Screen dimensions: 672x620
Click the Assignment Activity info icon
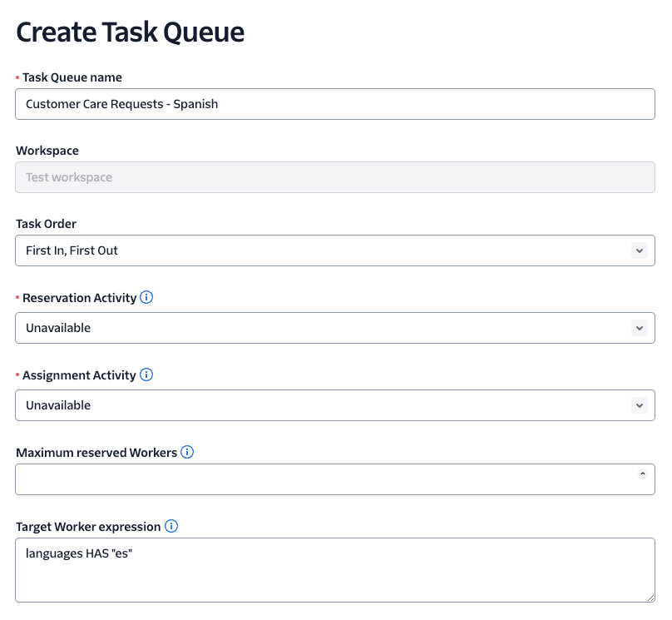pos(146,374)
